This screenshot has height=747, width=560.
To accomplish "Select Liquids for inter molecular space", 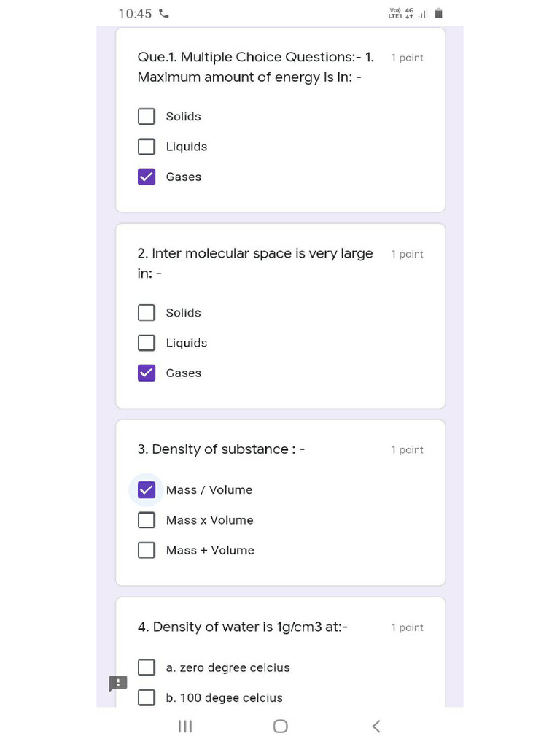I will coord(147,343).
